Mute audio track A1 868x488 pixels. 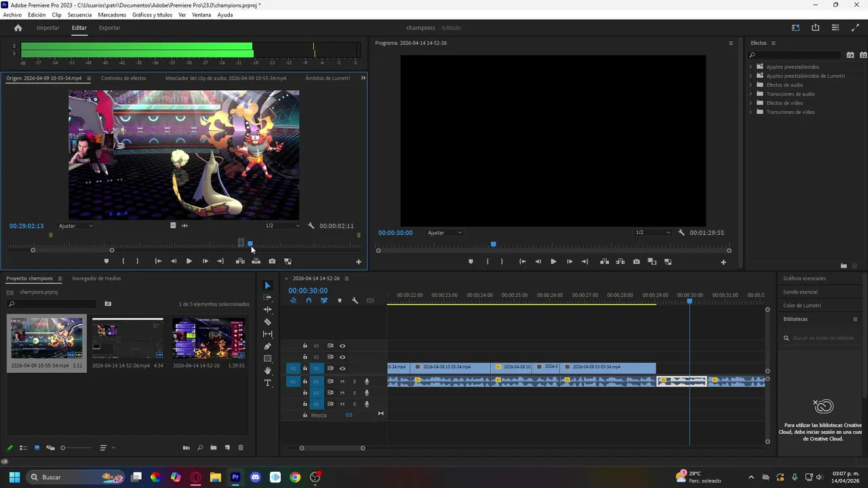[x=342, y=382]
